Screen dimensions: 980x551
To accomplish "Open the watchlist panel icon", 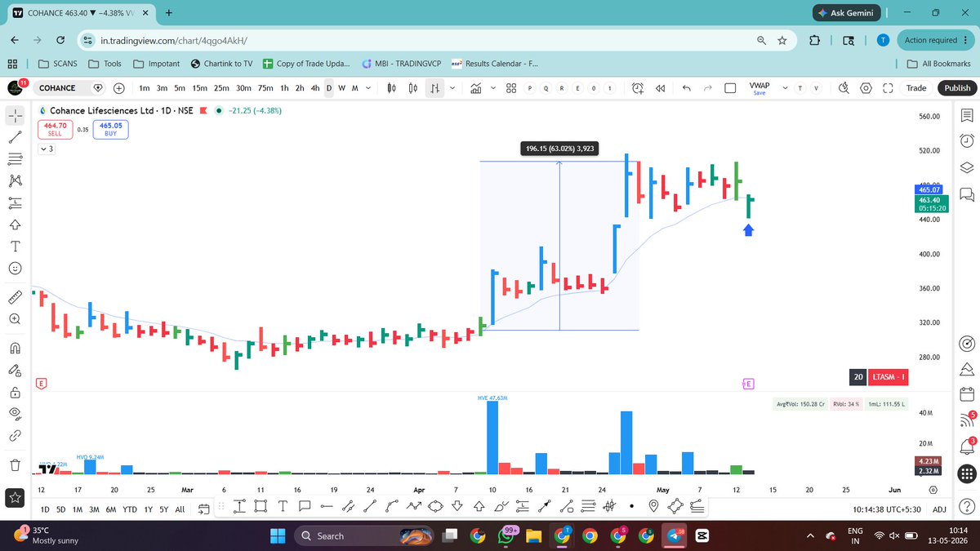I will pos(967,115).
